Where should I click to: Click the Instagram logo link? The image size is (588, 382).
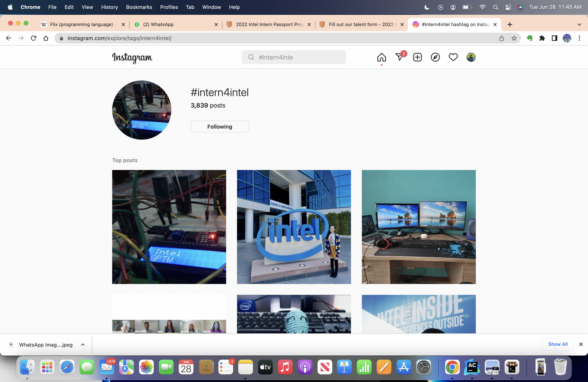pos(132,57)
